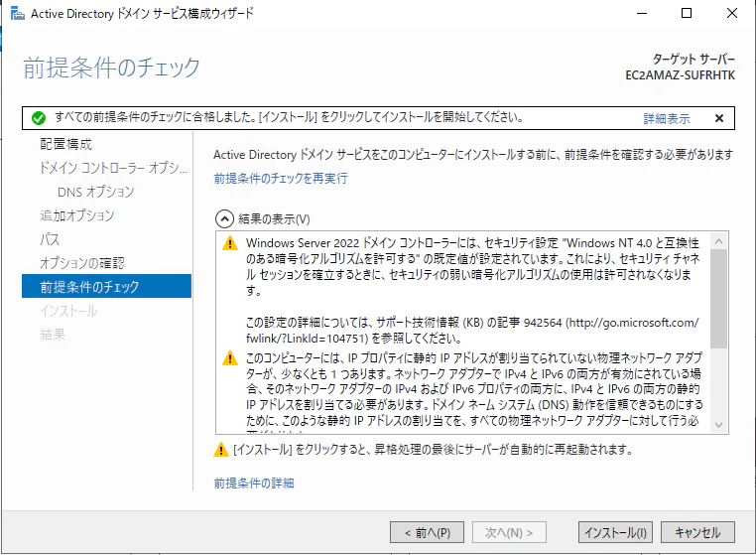Dismiss the notification banner with X

[x=719, y=118]
